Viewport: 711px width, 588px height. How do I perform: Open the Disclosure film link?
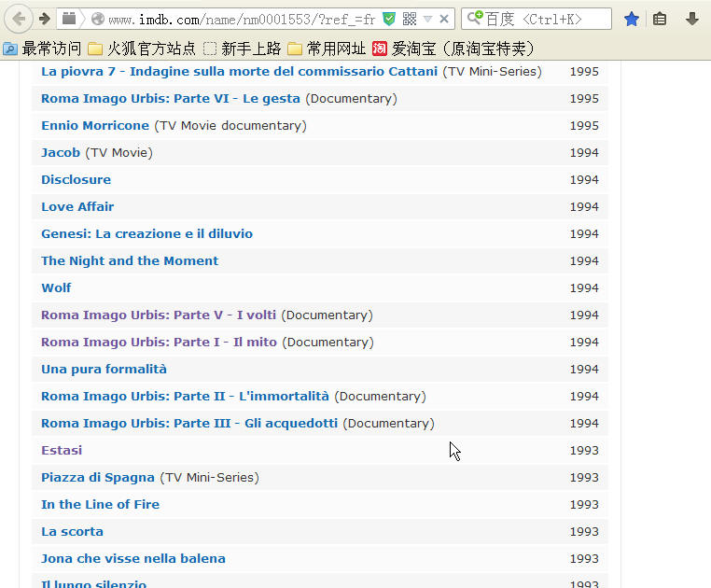[x=77, y=179]
